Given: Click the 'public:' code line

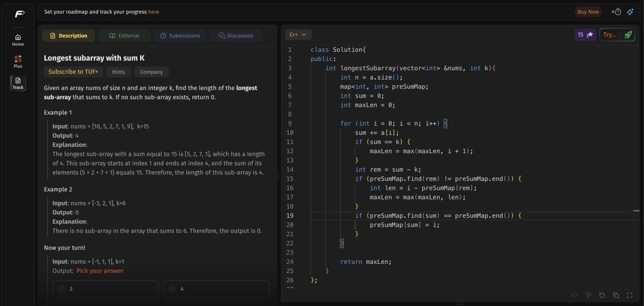Looking at the screenshot, I should (323, 59).
